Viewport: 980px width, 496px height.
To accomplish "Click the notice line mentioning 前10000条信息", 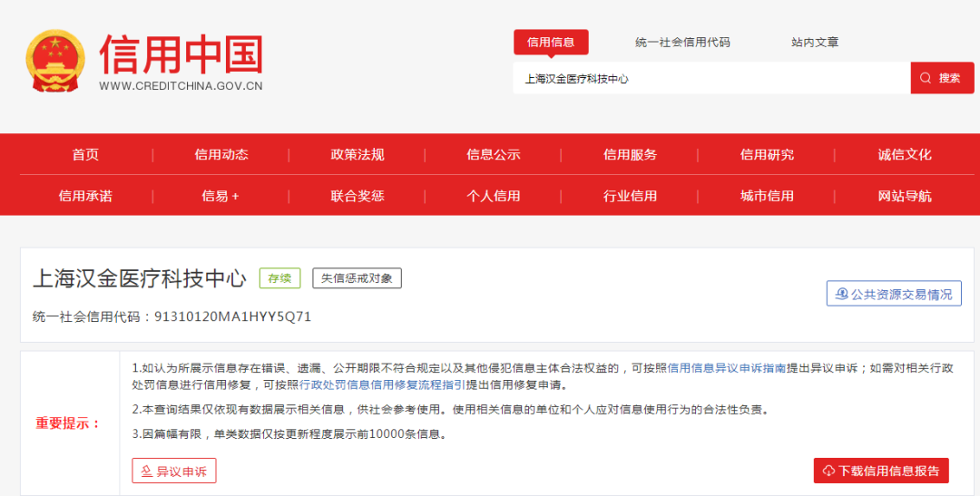I will coord(290,434).
